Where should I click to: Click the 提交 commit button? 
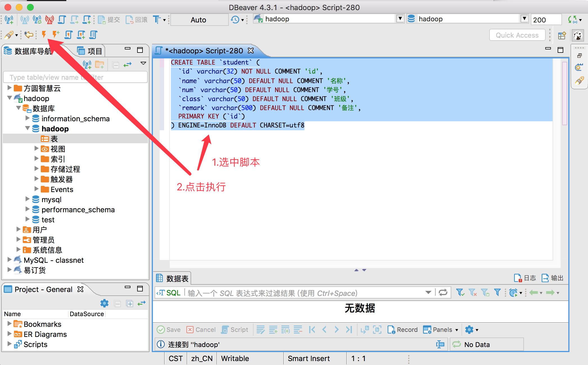click(x=109, y=20)
